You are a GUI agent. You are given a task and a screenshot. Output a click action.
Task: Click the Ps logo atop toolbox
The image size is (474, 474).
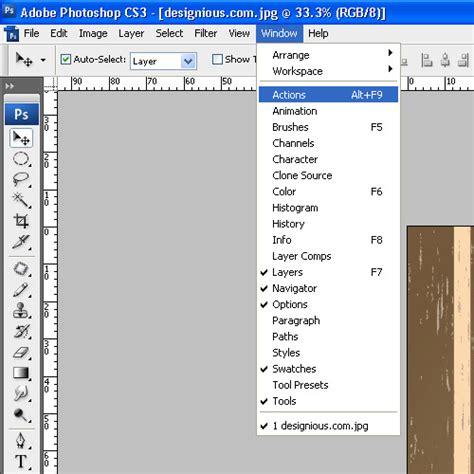22,114
